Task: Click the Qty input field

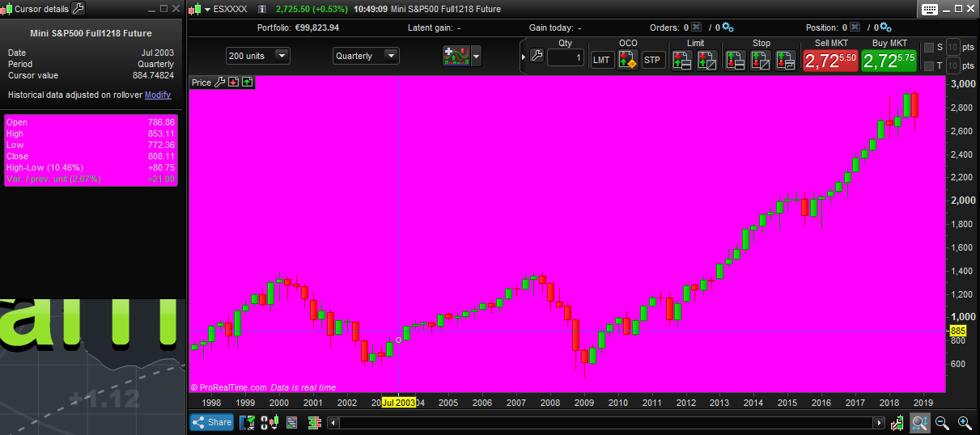Action: pos(566,58)
